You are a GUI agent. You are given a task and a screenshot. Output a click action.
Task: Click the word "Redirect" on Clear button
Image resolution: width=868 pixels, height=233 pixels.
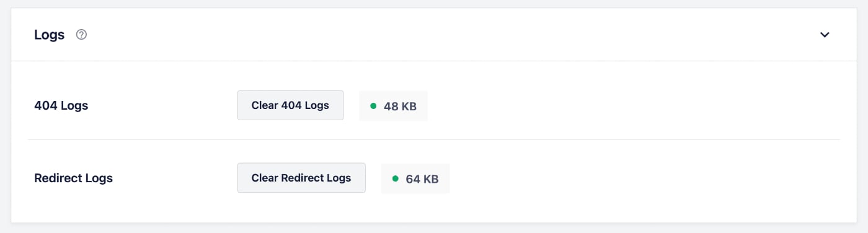point(303,178)
